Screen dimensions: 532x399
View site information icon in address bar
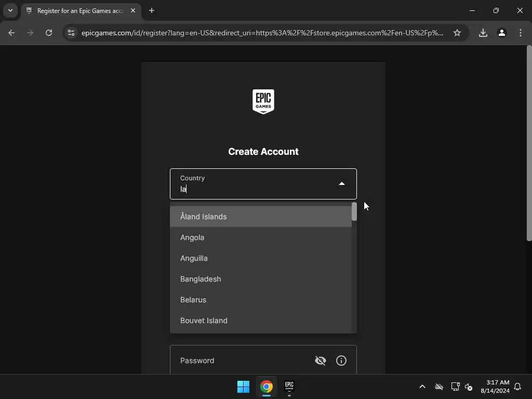point(71,33)
